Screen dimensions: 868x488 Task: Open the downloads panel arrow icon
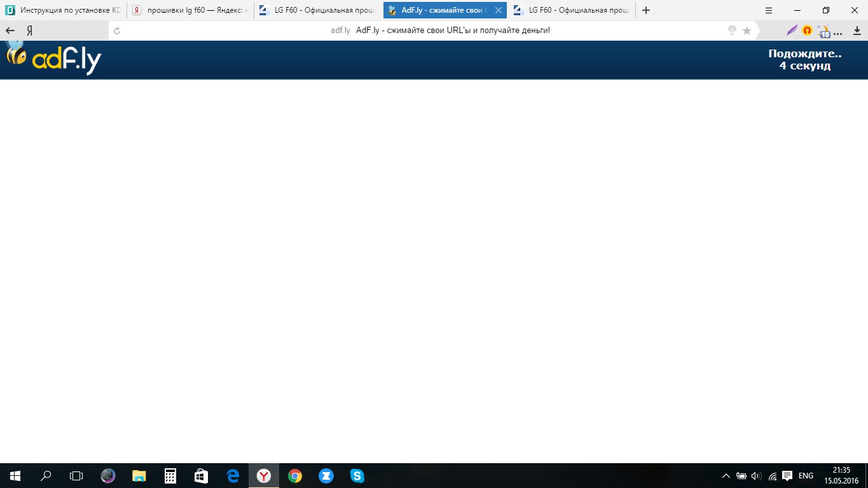point(857,31)
